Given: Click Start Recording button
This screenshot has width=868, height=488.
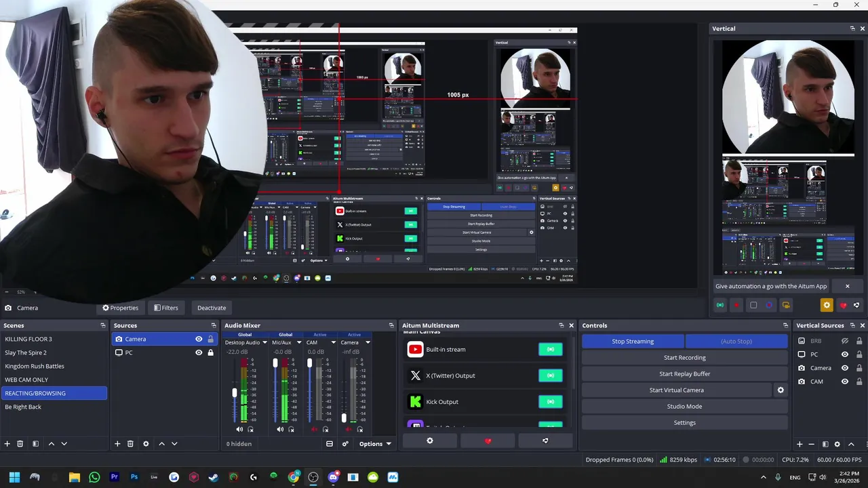Looking at the screenshot, I should [684, 358].
